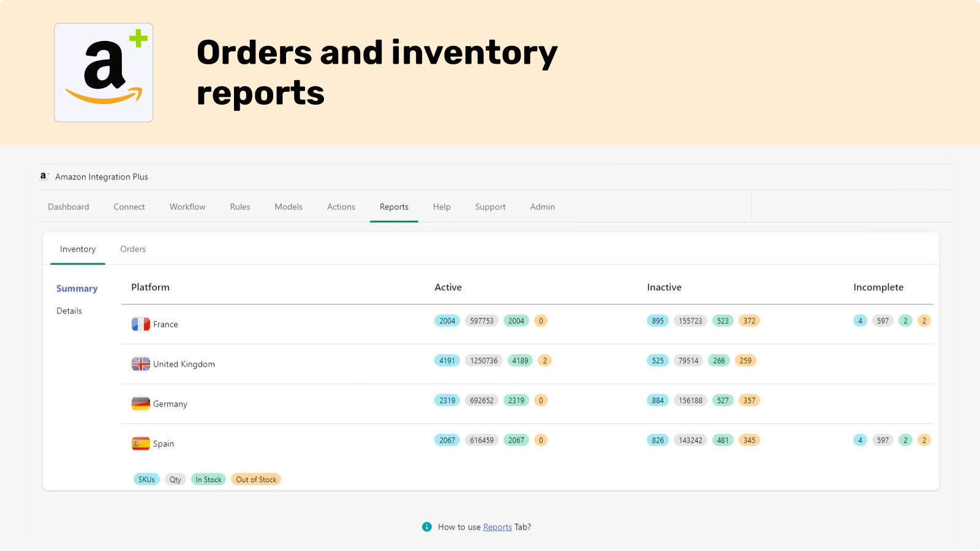Click the info icon beside How to use

pos(427,527)
